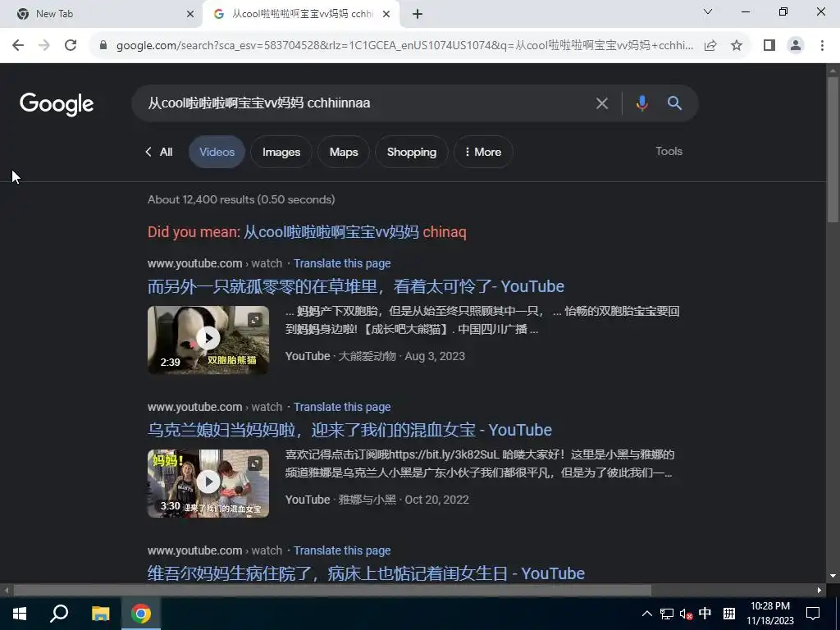
Task: Play the Ukrainian mother video preview button
Action: [x=208, y=482]
